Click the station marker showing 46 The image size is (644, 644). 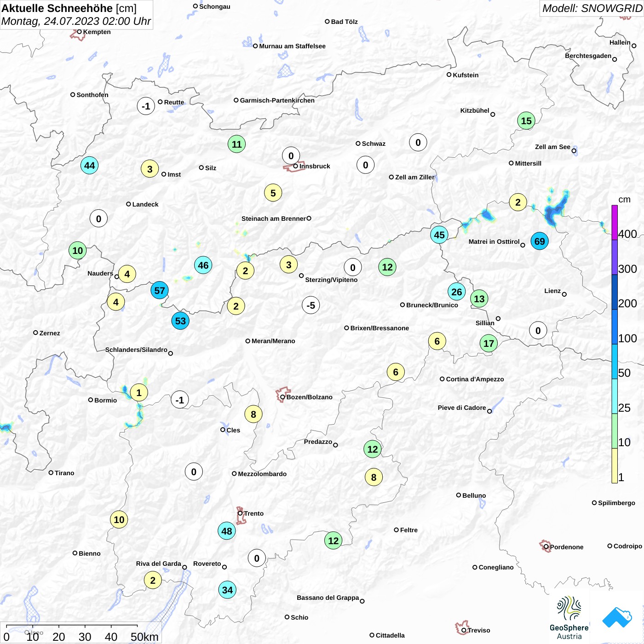pos(203,265)
